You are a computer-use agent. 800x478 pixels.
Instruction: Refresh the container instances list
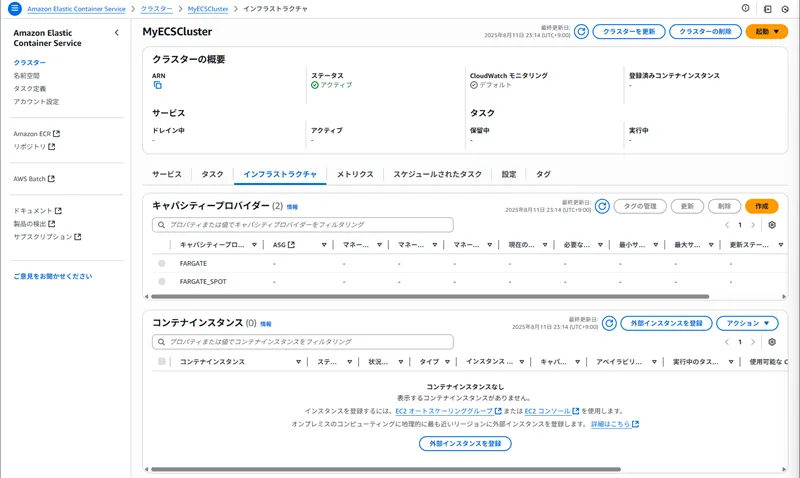pos(609,323)
